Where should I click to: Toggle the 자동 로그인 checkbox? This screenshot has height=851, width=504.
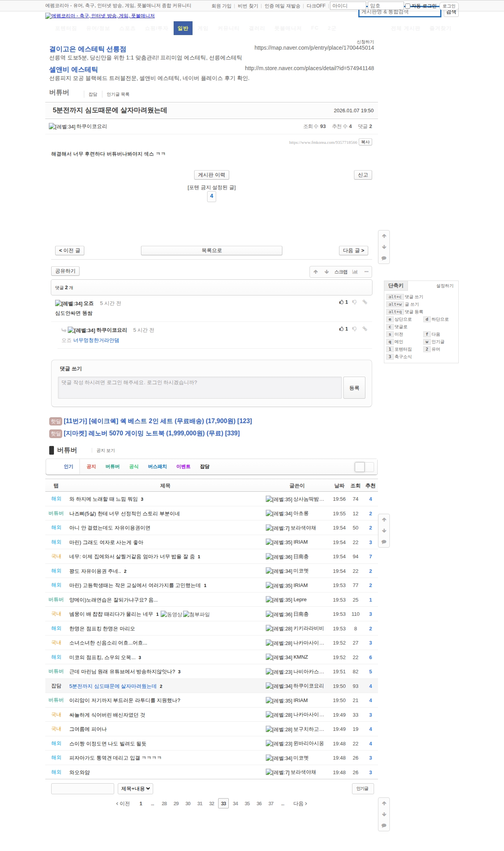408,6
